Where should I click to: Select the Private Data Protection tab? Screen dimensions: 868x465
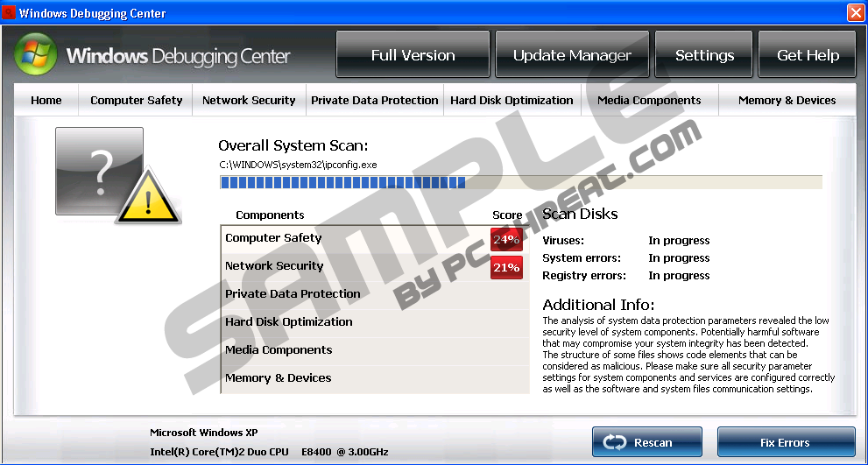pos(375,101)
